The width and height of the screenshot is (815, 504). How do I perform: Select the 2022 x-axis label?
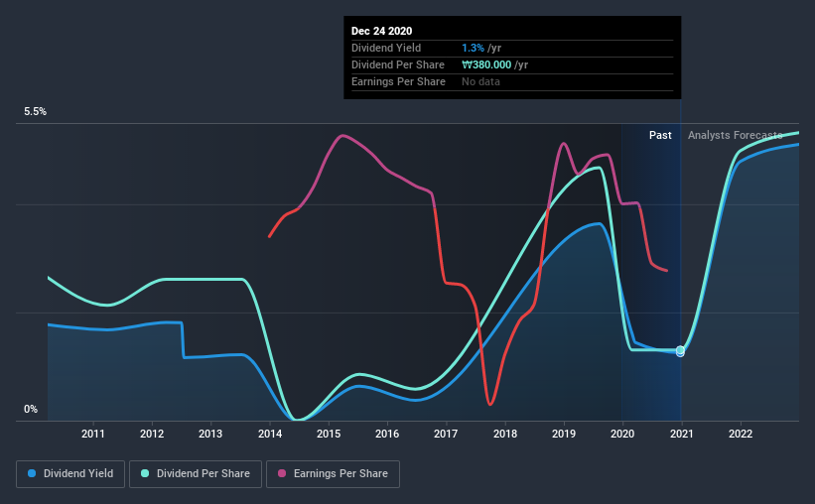(x=741, y=434)
